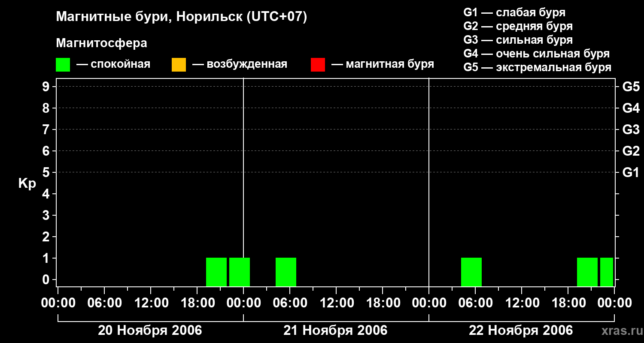
Task: Click the 'Магнитосфера' heading
Action: (101, 43)
